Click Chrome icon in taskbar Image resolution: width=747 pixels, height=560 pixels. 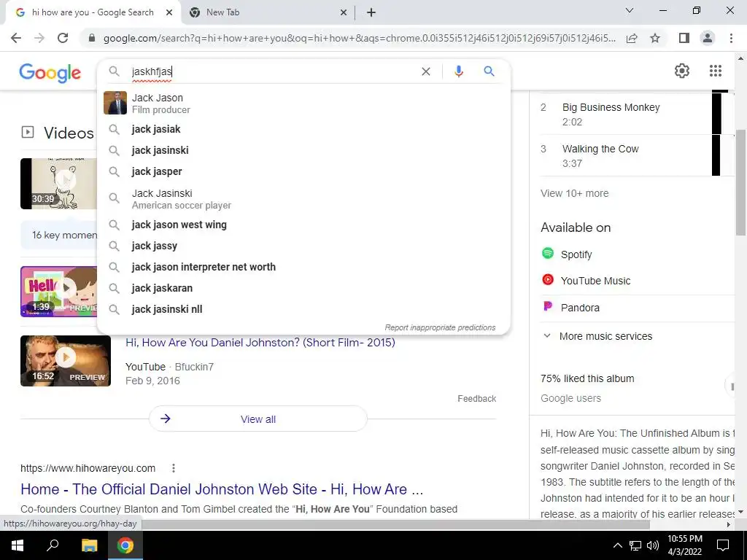tap(125, 545)
